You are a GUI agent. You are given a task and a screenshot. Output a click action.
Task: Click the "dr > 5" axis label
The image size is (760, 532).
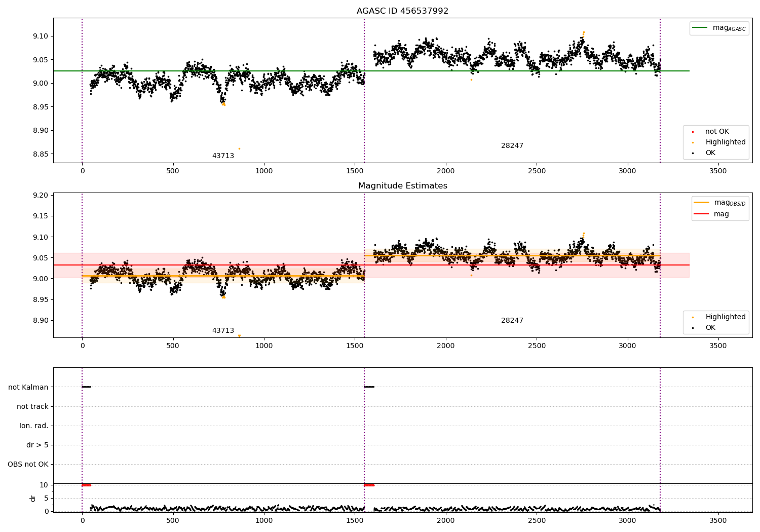click(37, 445)
